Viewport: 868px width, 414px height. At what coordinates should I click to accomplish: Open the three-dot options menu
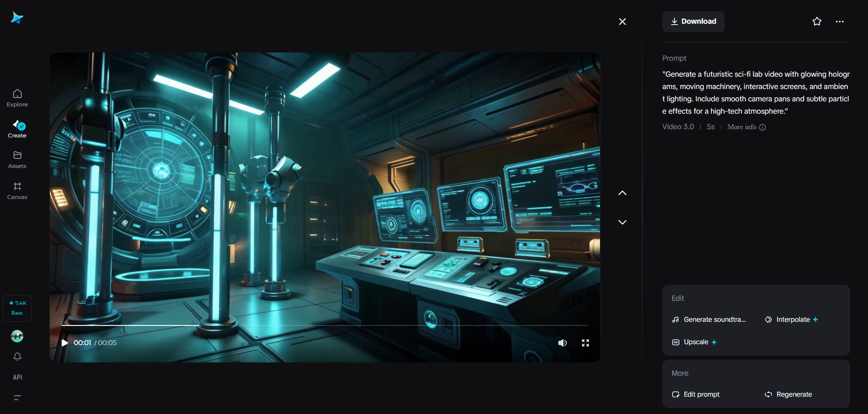click(840, 21)
